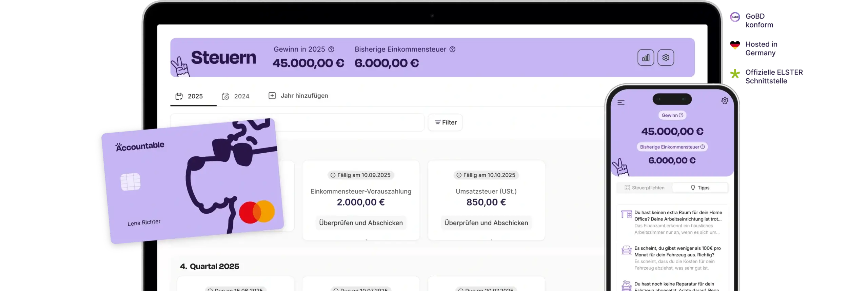Click the Steuern heading on the tablet
The width and height of the screenshot is (868, 291).
[x=223, y=58]
